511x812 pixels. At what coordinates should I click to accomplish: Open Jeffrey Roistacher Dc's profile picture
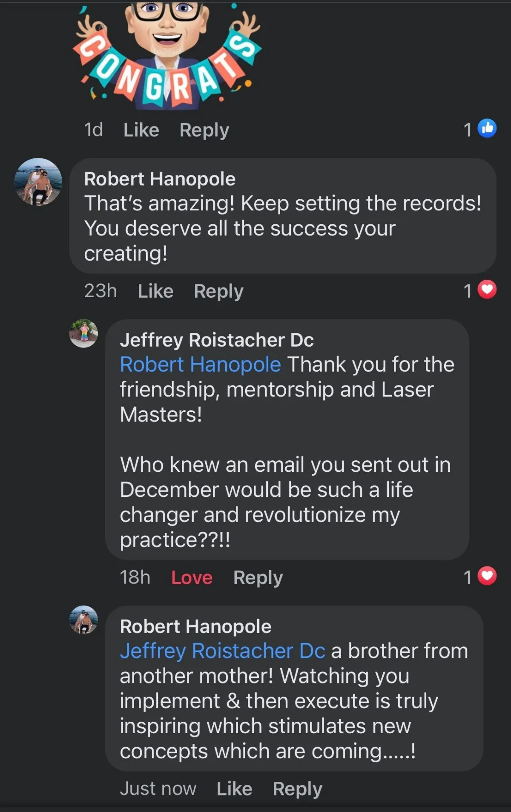pos(83,333)
